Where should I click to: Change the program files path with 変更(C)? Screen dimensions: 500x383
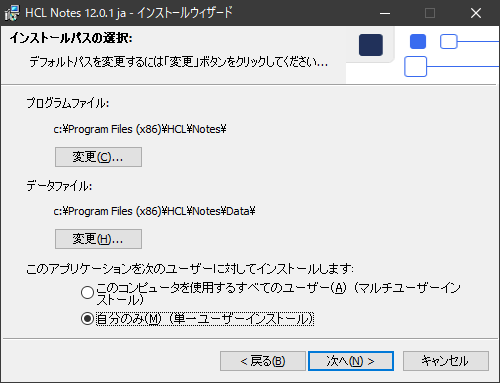click(x=98, y=157)
